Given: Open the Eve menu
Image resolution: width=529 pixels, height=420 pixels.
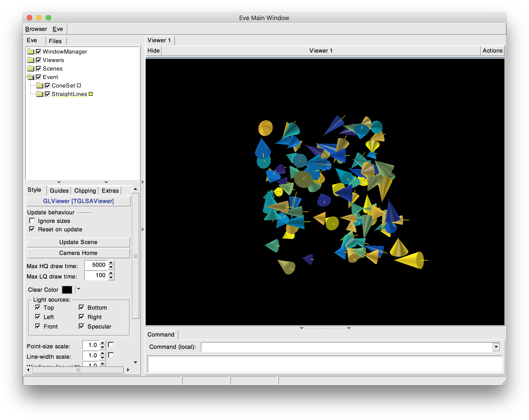Looking at the screenshot, I should (x=58, y=29).
